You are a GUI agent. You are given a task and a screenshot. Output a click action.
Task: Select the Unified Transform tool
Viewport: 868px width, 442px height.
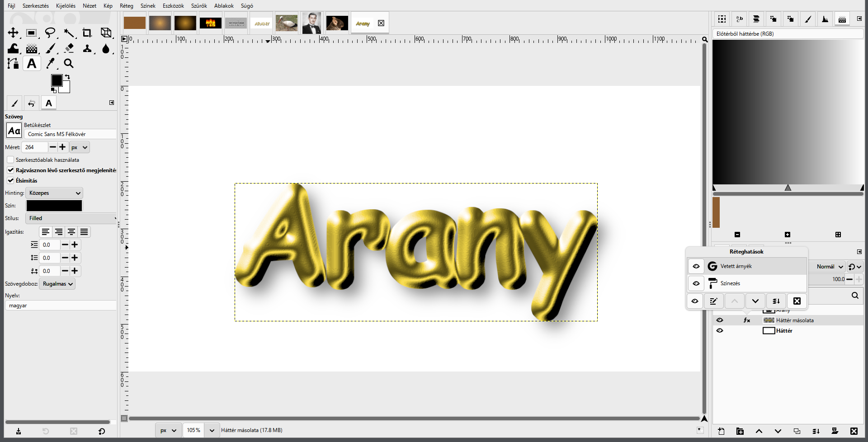pyautogui.click(x=106, y=33)
